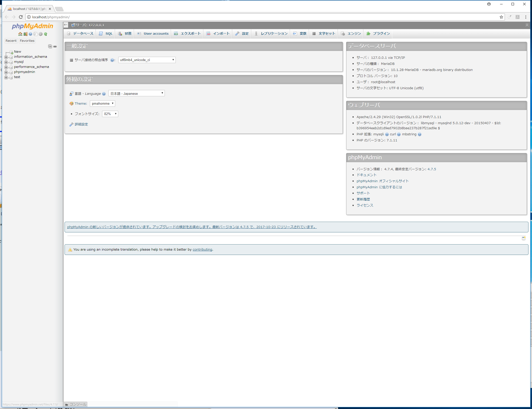Image resolution: width=532 pixels, height=409 pixels.
Task: Click Chrome profile avatar icon
Action: (x=489, y=4)
